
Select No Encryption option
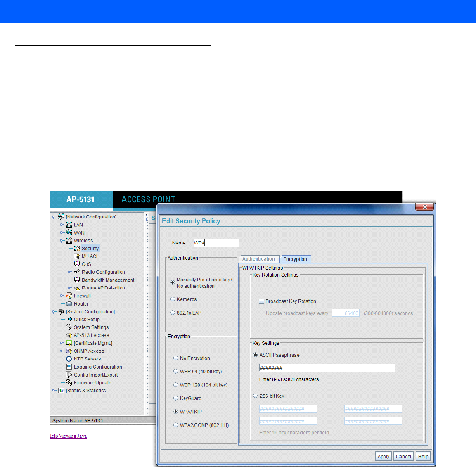(175, 358)
